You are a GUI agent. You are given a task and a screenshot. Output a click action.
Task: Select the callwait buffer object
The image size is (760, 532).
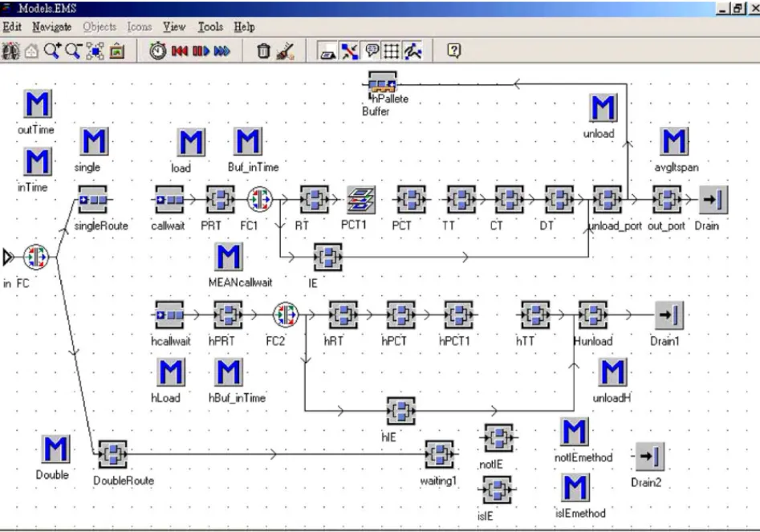(169, 199)
